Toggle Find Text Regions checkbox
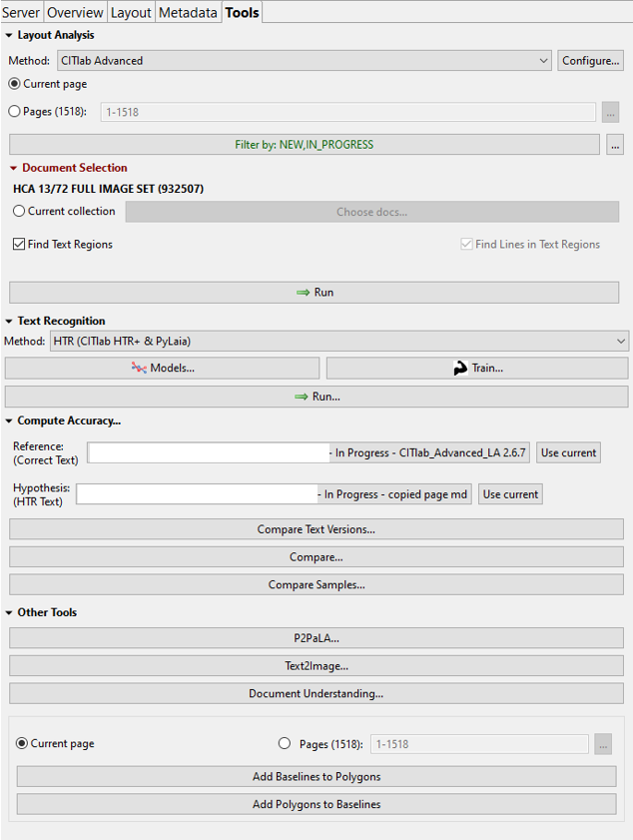Screen dimensions: 633x840 coord(19,245)
